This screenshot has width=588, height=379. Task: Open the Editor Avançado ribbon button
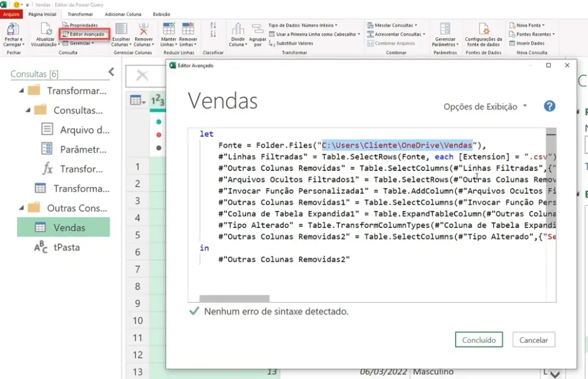click(x=84, y=34)
